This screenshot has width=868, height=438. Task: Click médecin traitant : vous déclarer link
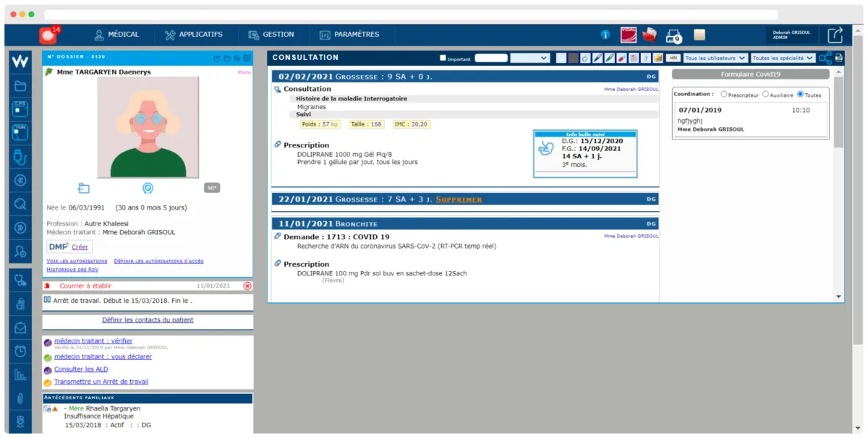(x=103, y=356)
